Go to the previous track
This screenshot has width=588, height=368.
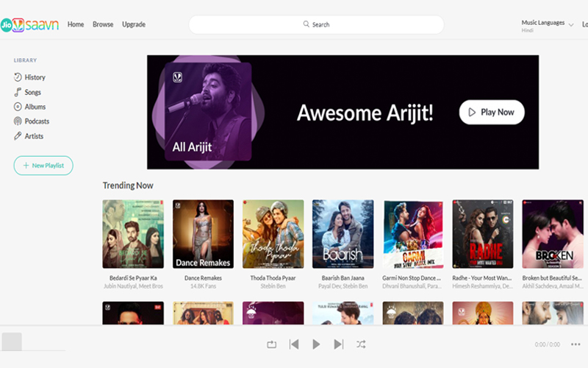pyautogui.click(x=294, y=344)
